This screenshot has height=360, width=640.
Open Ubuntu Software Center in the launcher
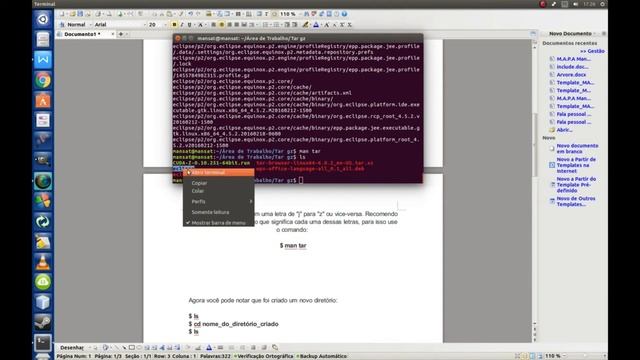tap(43, 100)
